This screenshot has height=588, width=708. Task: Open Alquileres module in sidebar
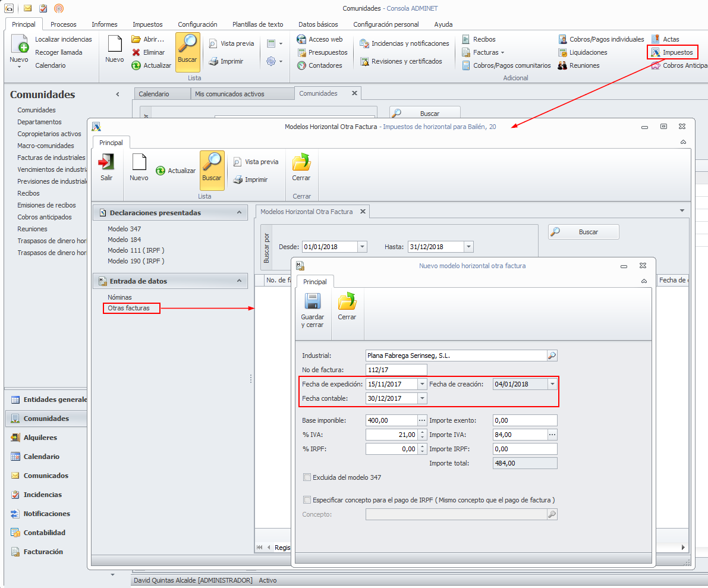(x=40, y=438)
